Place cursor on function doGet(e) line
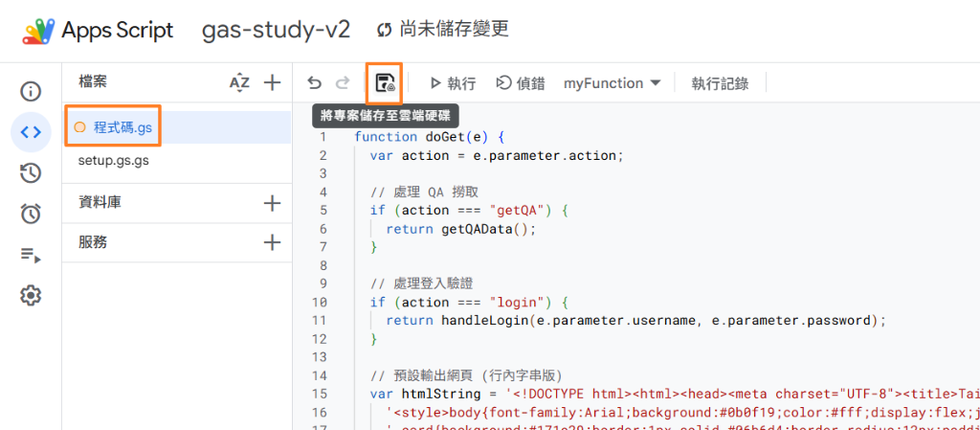Image resolution: width=980 pixels, height=430 pixels. (x=432, y=137)
